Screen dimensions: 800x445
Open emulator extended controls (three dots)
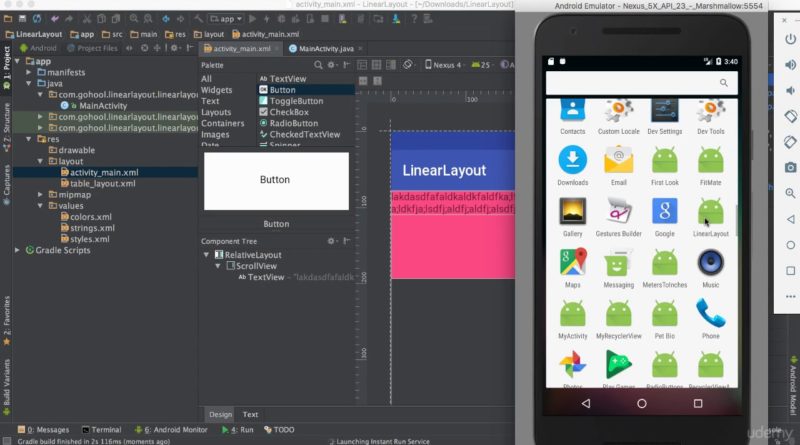pyautogui.click(x=790, y=296)
